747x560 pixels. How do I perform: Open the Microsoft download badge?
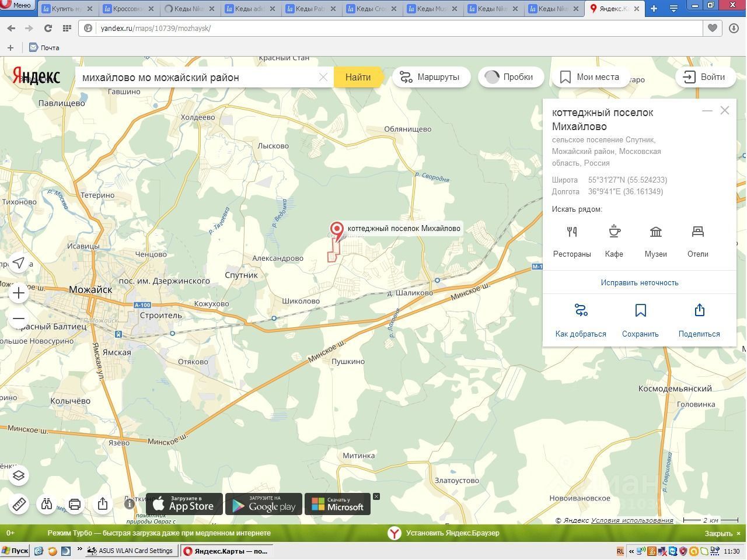[337, 504]
